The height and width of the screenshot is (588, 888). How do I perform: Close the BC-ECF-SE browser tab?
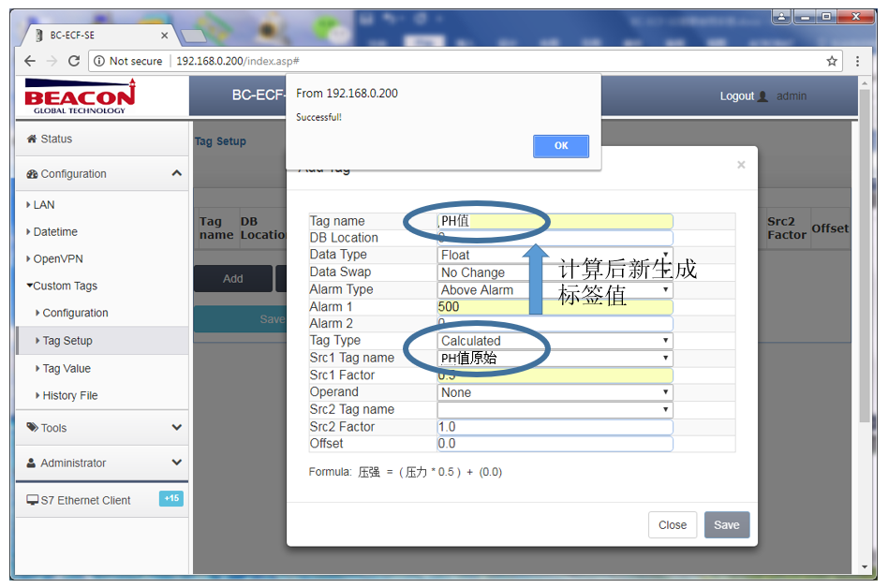[165, 36]
